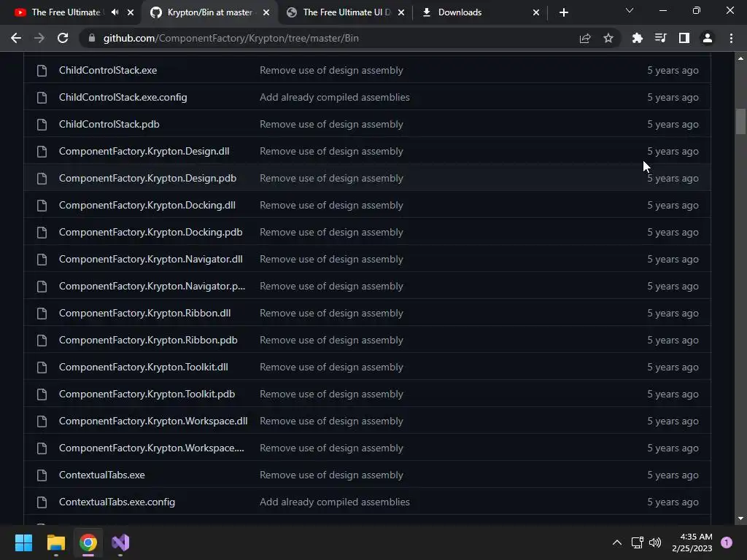Viewport: 747px width, 560px height.
Task: Click file icon beside Krypton.Navigator.dll
Action: [42, 259]
